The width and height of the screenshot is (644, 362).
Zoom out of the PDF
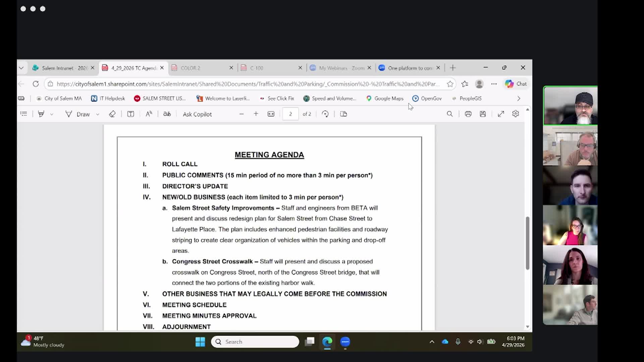pos(241,114)
